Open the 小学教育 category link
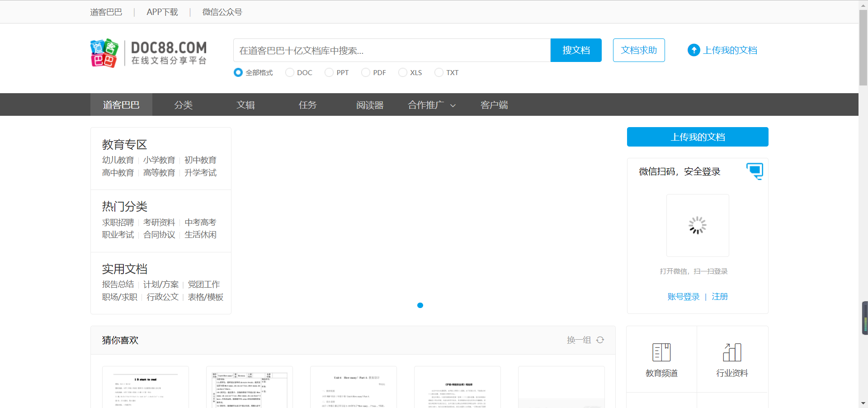The image size is (868, 408). tap(159, 160)
